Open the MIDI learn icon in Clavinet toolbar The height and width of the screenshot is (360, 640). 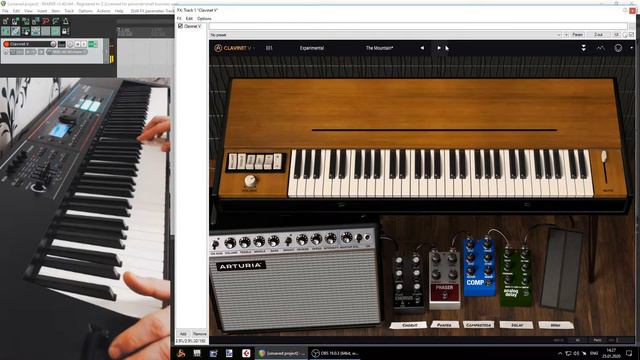tap(600, 48)
